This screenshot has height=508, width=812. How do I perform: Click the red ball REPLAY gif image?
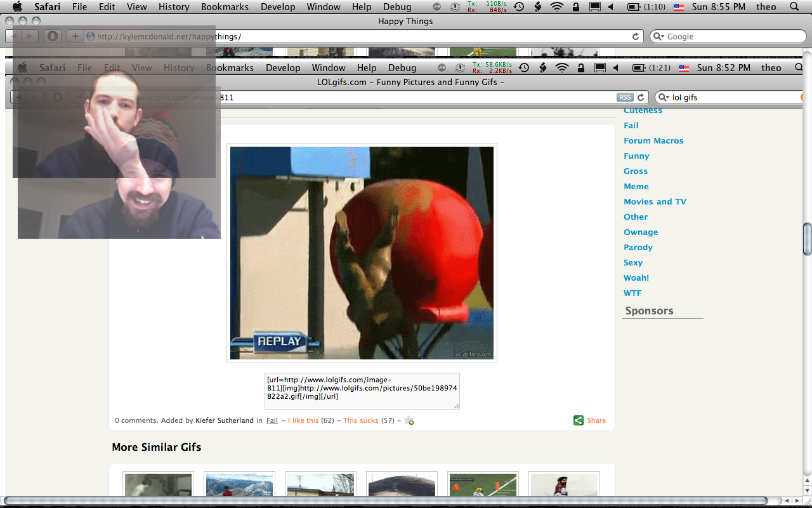point(362,253)
